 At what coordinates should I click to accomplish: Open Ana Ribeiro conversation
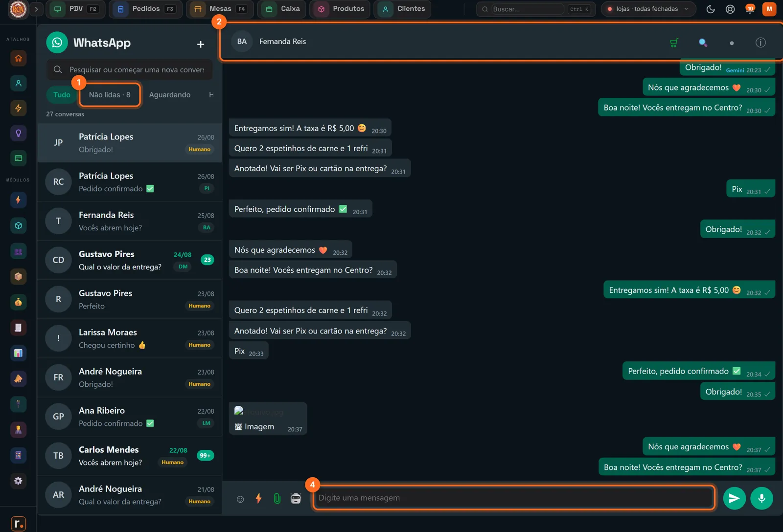(130, 417)
